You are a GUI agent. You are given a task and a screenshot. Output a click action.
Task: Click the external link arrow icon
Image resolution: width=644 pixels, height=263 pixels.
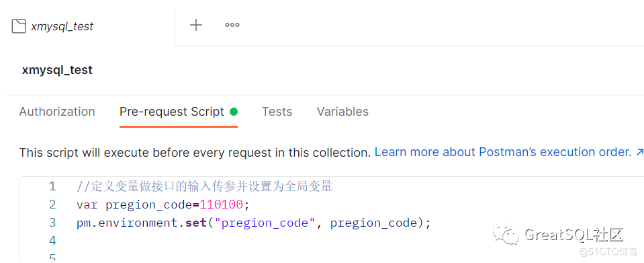[x=639, y=152]
